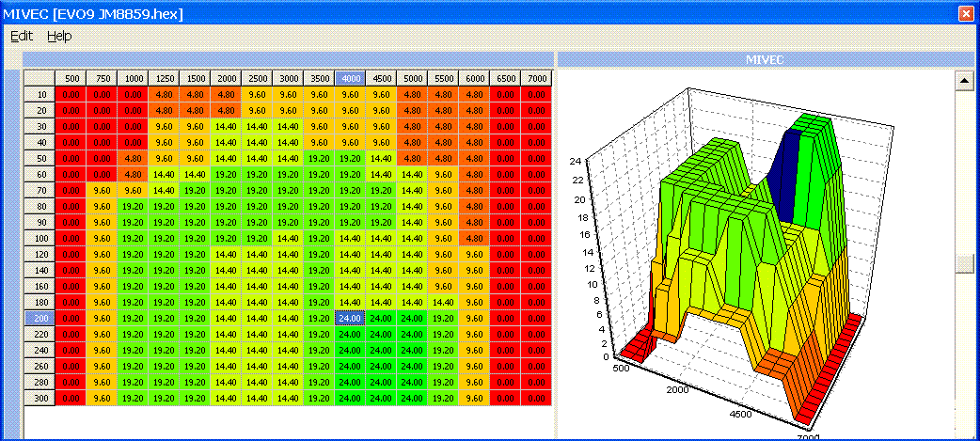Select the 6000 column header
The image size is (980, 441).
(x=474, y=79)
